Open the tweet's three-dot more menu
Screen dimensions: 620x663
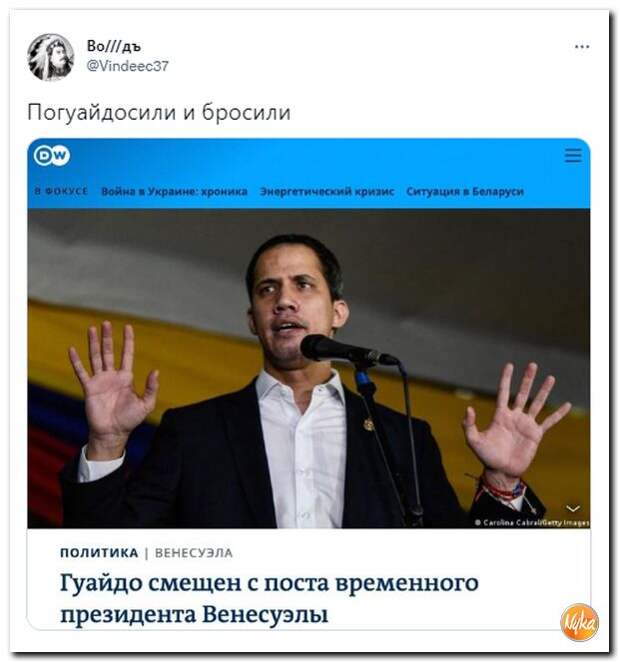[x=582, y=47]
